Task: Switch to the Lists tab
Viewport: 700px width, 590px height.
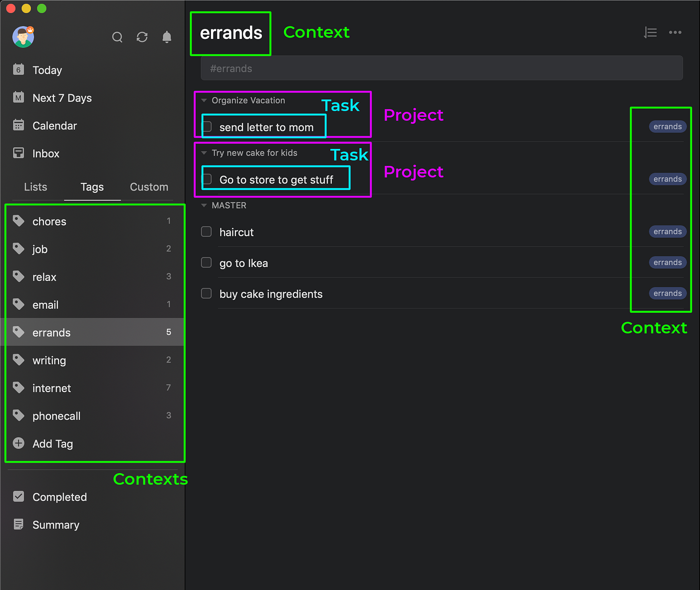Action: [35, 187]
